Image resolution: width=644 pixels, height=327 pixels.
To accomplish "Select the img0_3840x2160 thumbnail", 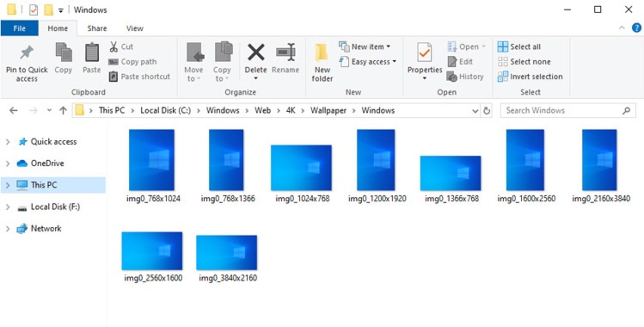I will pos(227,253).
